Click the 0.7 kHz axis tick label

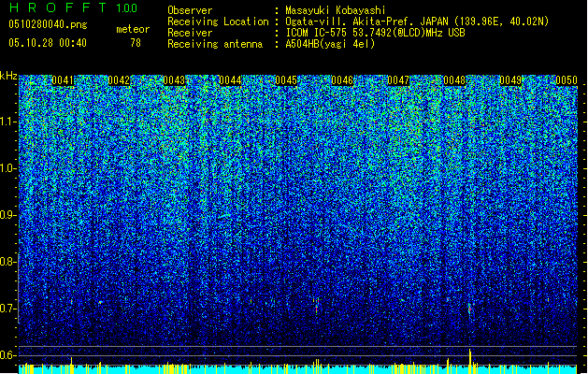[x=8, y=309]
